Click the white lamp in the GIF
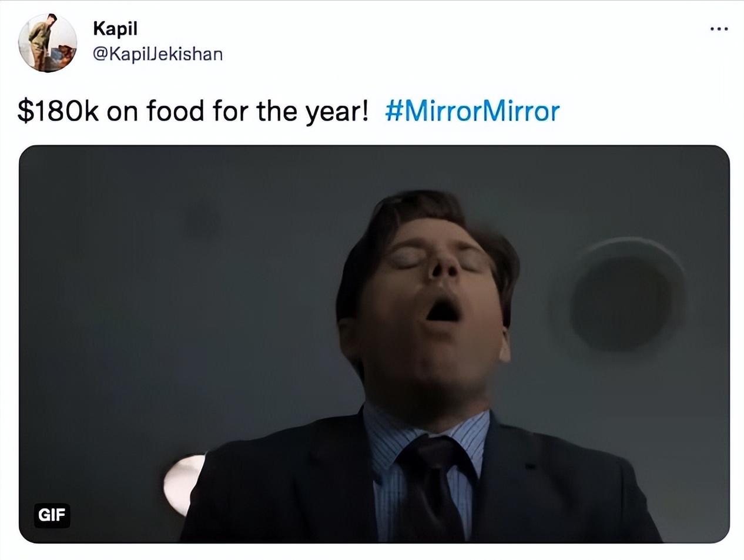 183,483
